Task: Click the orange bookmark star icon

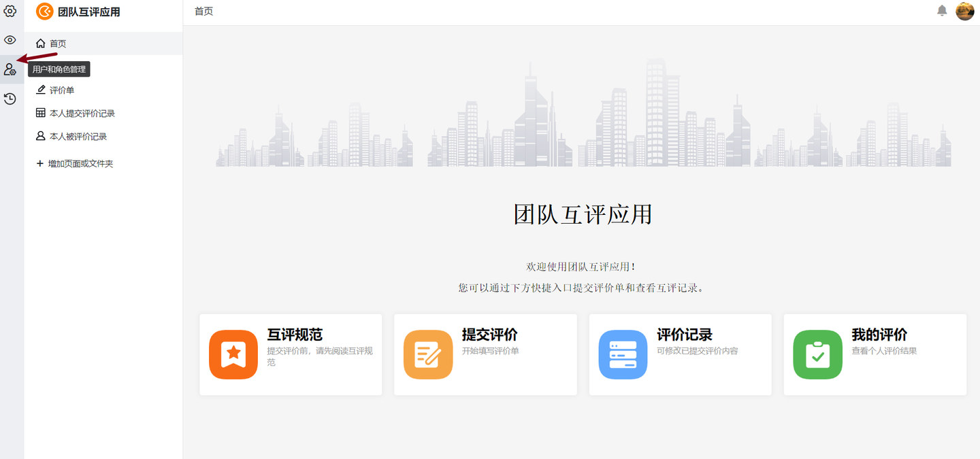Action: (233, 354)
